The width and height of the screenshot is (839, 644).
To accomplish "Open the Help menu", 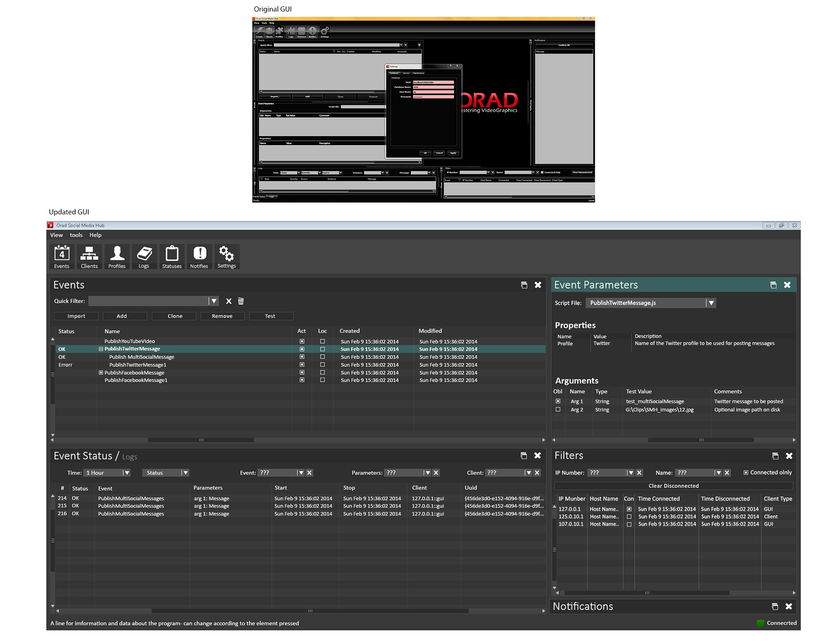I will click(x=95, y=235).
